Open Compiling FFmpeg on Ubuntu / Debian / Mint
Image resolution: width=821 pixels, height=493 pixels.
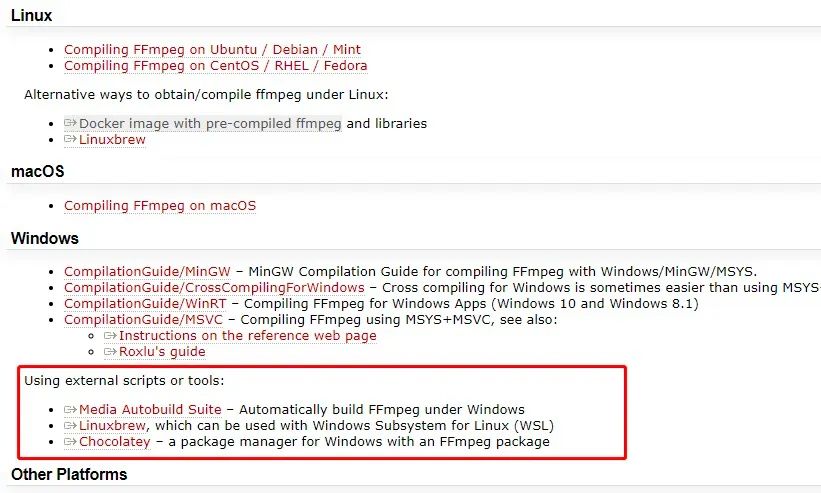pos(212,49)
